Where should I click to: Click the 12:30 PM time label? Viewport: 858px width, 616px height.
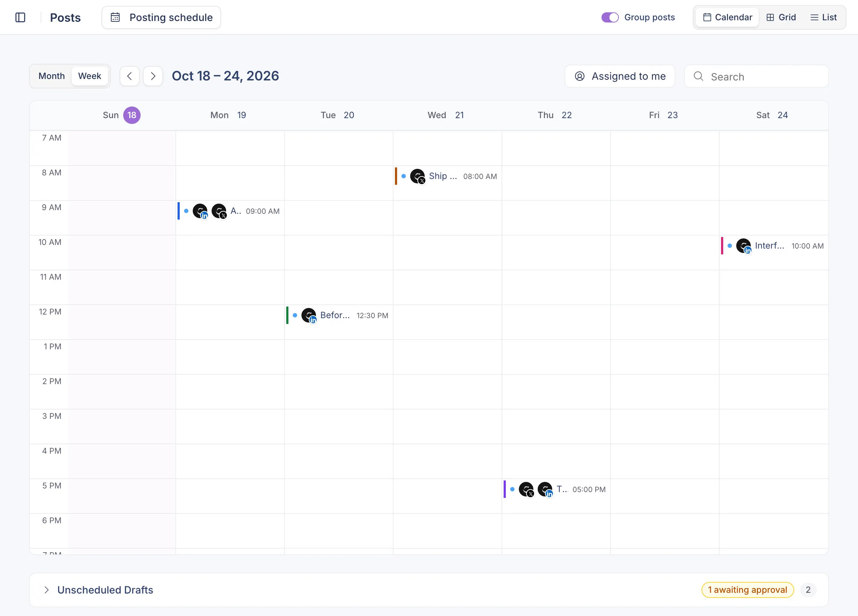pyautogui.click(x=372, y=316)
